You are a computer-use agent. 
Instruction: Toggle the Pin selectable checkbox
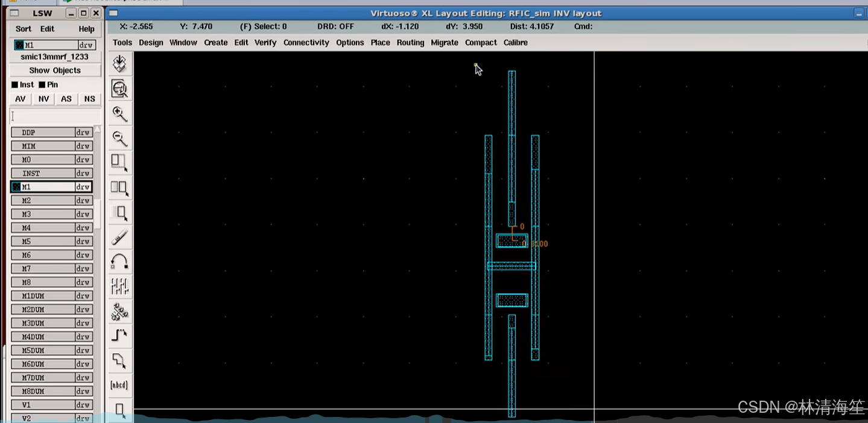(42, 85)
